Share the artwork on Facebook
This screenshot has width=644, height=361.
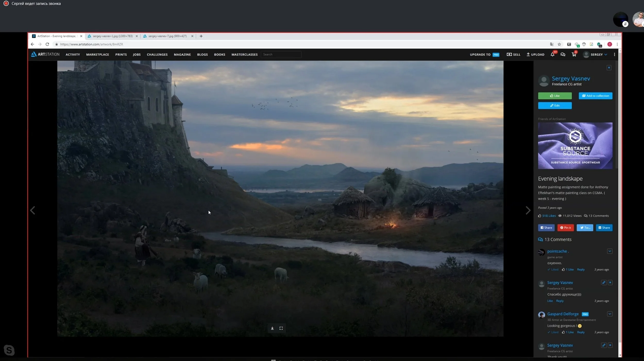click(x=546, y=228)
